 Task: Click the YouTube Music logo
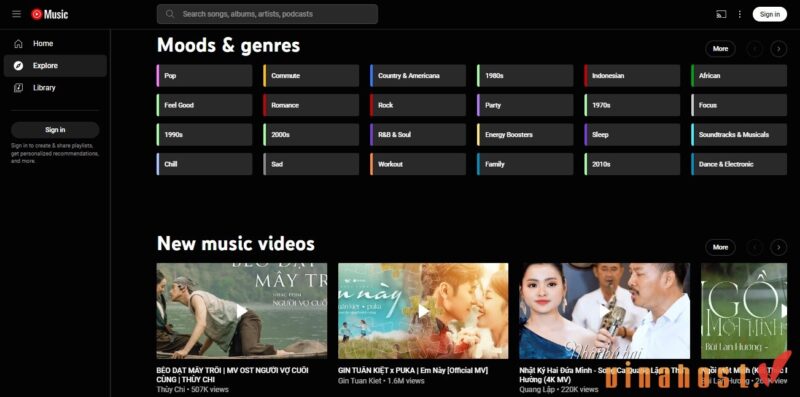[x=49, y=14]
